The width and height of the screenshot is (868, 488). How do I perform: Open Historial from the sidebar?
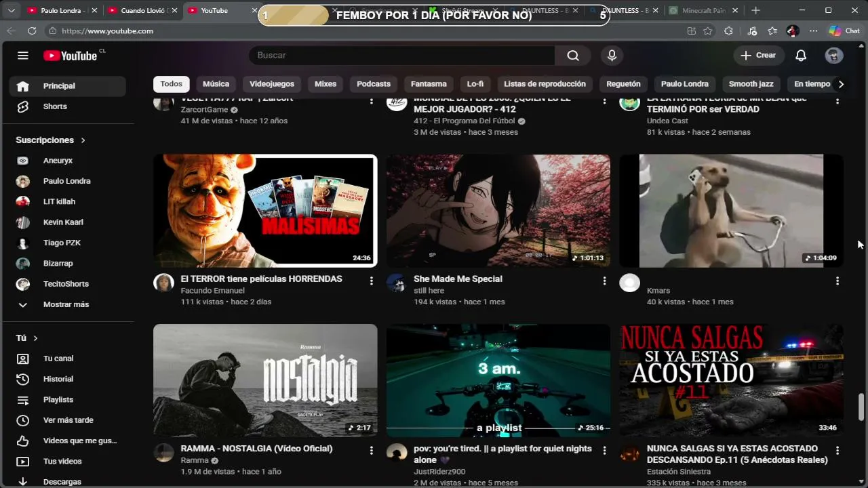point(67,379)
